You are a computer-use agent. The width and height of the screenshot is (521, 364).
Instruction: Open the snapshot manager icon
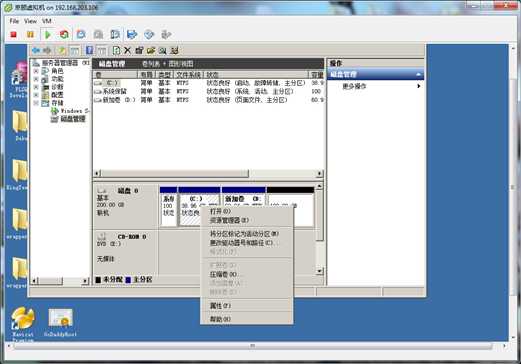[x=115, y=34]
